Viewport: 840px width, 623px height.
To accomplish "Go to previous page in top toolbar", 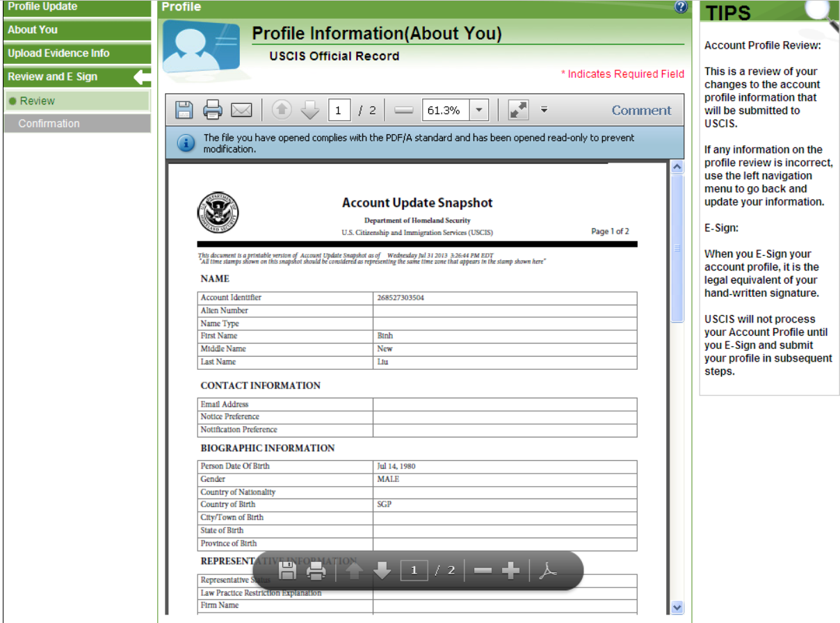I will point(282,110).
